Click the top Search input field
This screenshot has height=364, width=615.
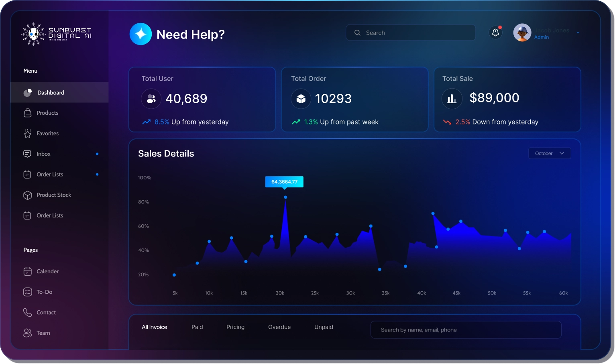tap(411, 33)
